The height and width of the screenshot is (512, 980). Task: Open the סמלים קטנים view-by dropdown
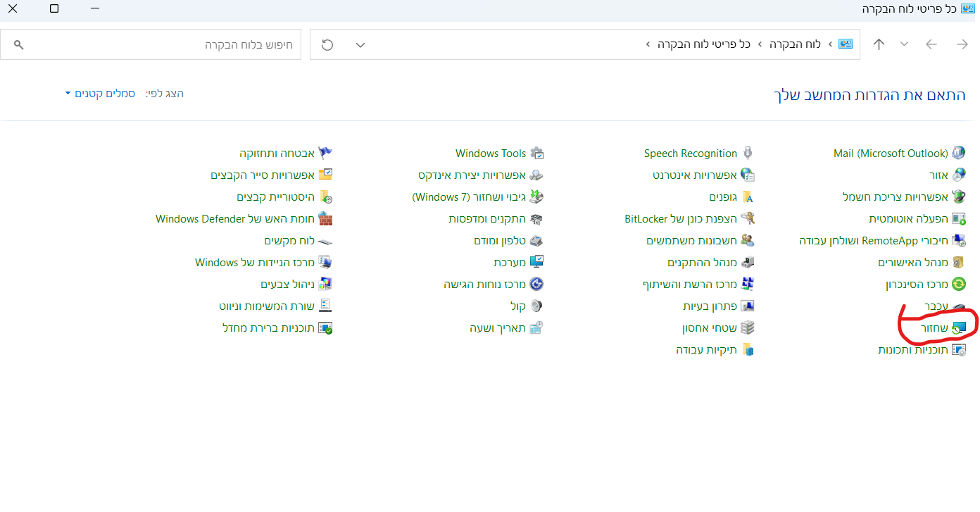[100, 94]
